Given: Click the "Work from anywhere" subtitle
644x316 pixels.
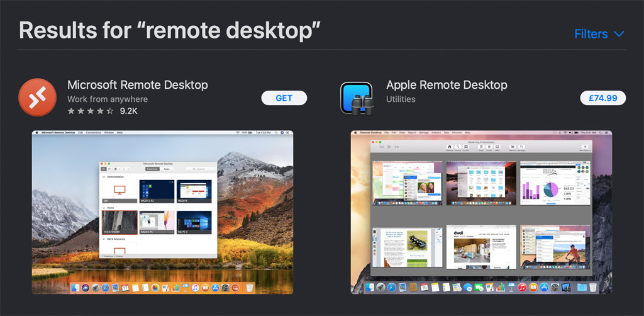Looking at the screenshot, I should pos(108,99).
